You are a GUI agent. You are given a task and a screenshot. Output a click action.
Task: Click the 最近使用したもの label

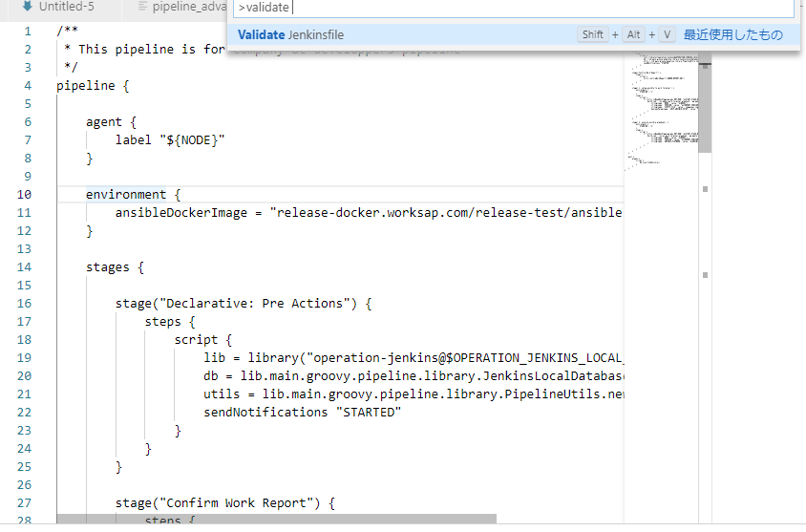tap(732, 35)
